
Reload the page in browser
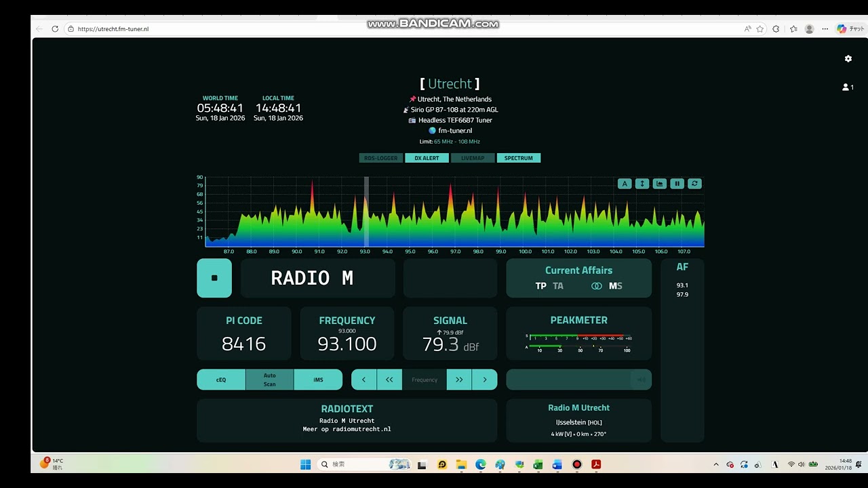click(x=55, y=29)
